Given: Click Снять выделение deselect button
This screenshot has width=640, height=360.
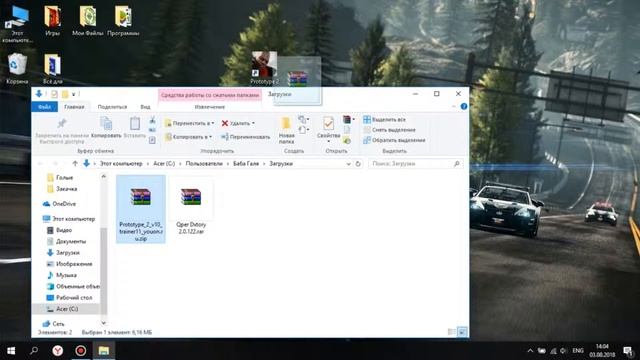Looking at the screenshot, I should tap(389, 130).
